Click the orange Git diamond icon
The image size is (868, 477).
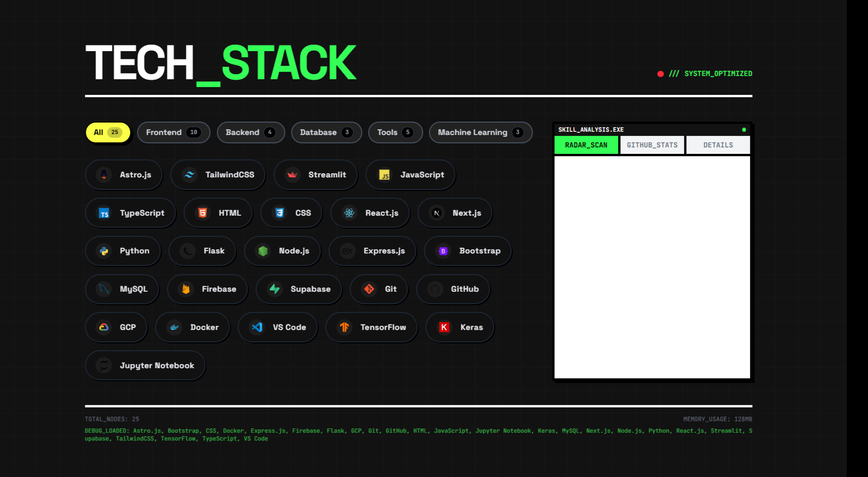click(369, 289)
